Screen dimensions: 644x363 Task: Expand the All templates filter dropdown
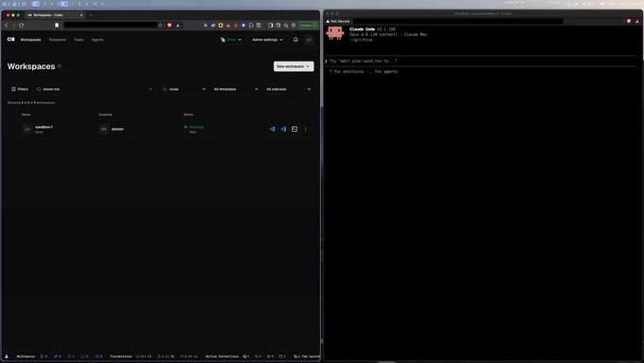tap(236, 89)
